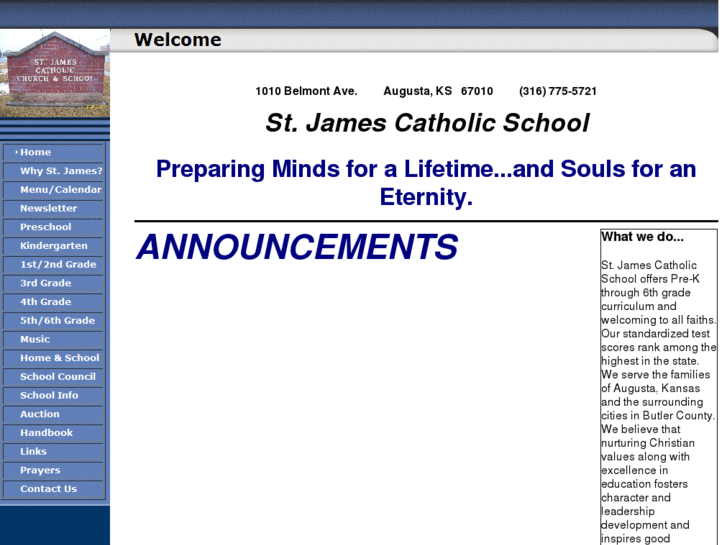Open the Kindergarten page
Viewport: 727px width, 545px height.
[x=54, y=245]
